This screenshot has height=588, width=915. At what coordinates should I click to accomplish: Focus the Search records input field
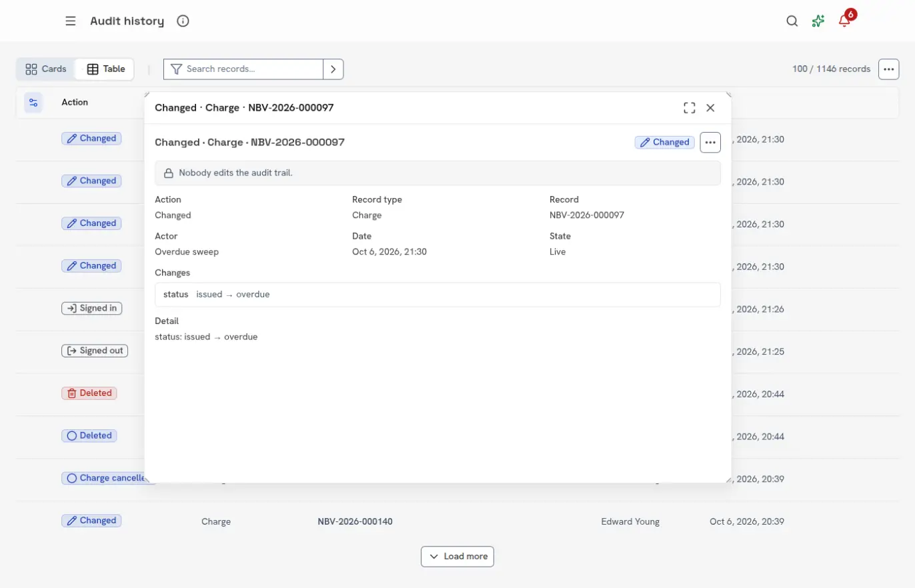pyautogui.click(x=253, y=69)
